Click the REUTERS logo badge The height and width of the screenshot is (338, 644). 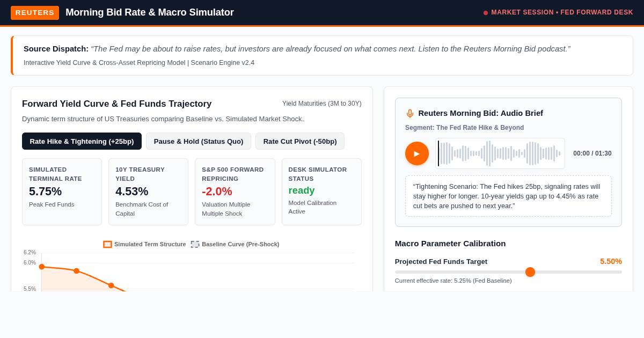point(35,12)
